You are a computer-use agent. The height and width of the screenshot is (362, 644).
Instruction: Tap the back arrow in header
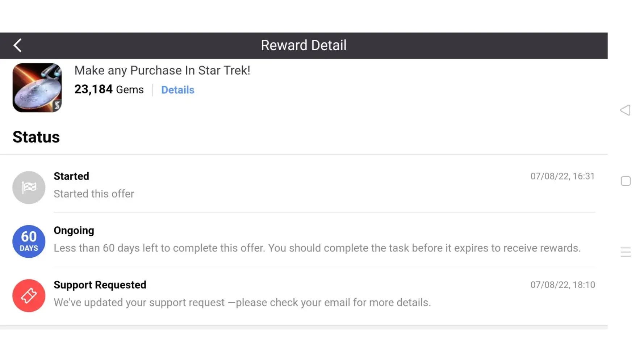pyautogui.click(x=17, y=46)
